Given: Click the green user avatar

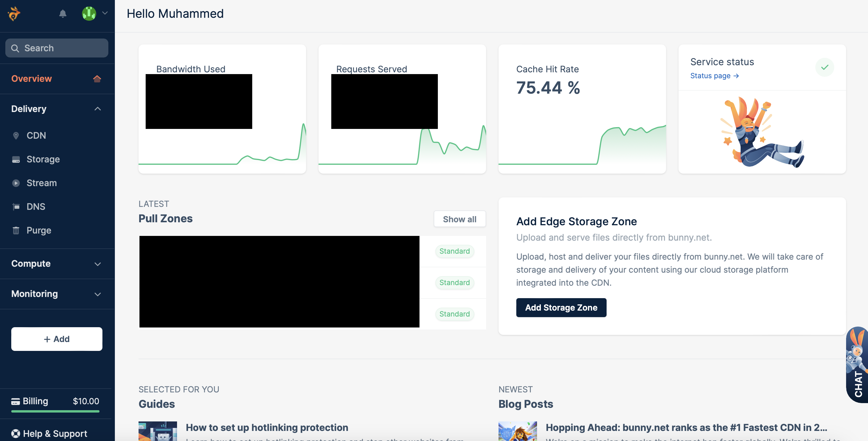Looking at the screenshot, I should (x=89, y=14).
